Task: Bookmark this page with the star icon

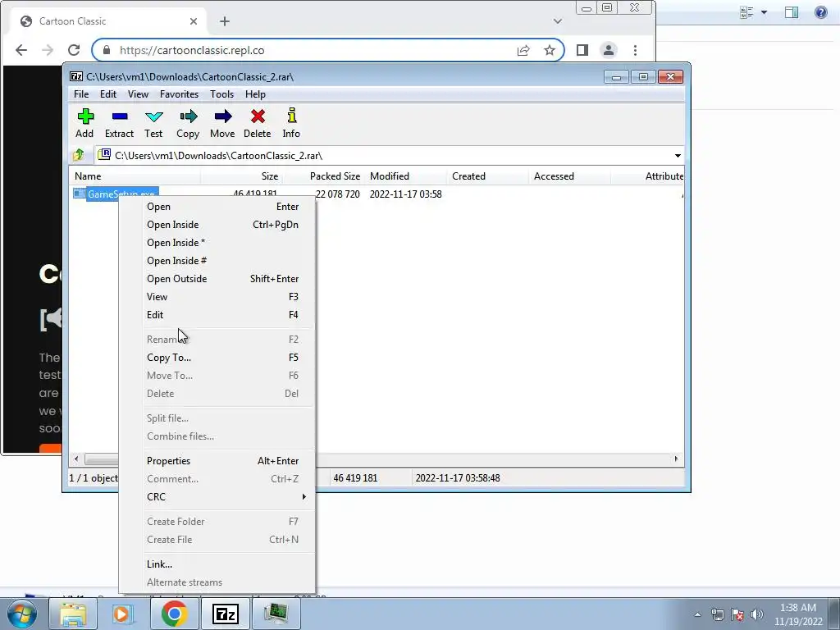Action: point(550,50)
